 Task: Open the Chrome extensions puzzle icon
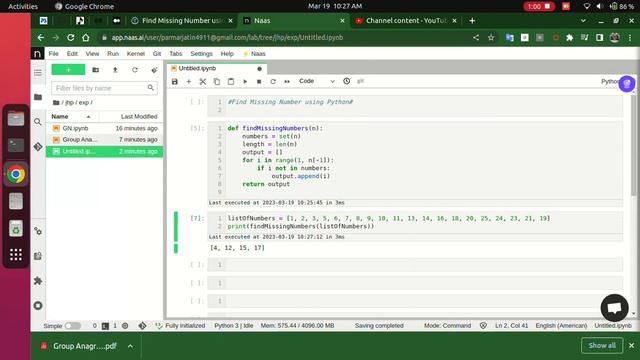[x=569, y=38]
